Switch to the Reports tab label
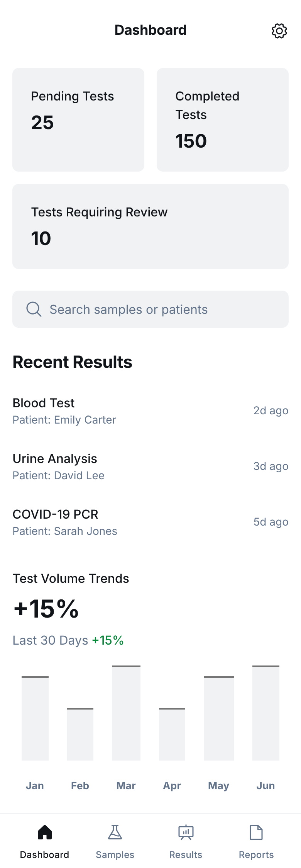This screenshot has width=301, height=868. pos(256,854)
